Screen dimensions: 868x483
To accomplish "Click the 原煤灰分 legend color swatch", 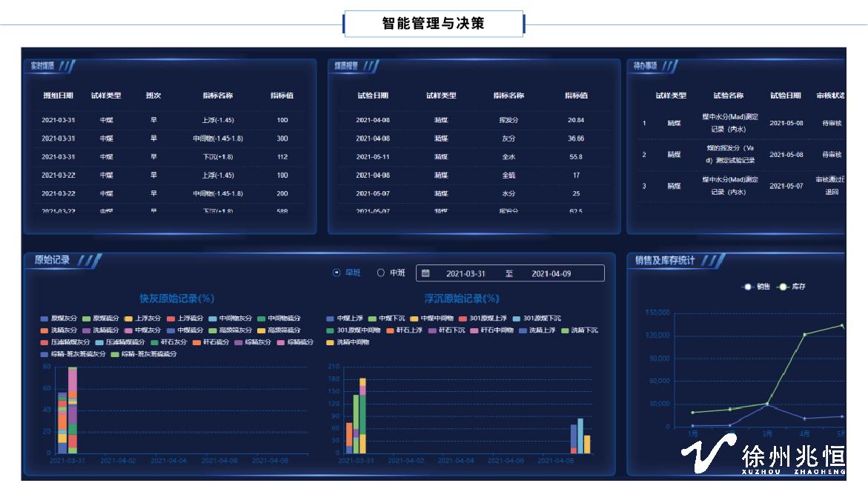I will [x=44, y=319].
